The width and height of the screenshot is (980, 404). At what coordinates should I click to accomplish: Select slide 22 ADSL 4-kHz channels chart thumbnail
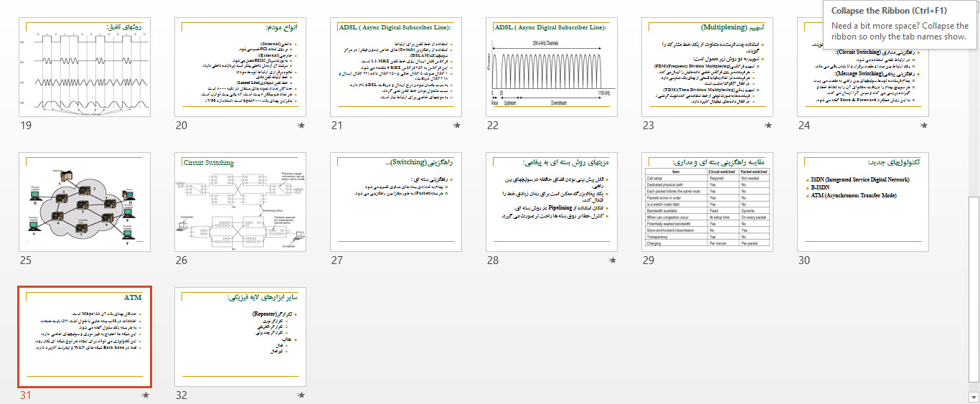pos(552,67)
